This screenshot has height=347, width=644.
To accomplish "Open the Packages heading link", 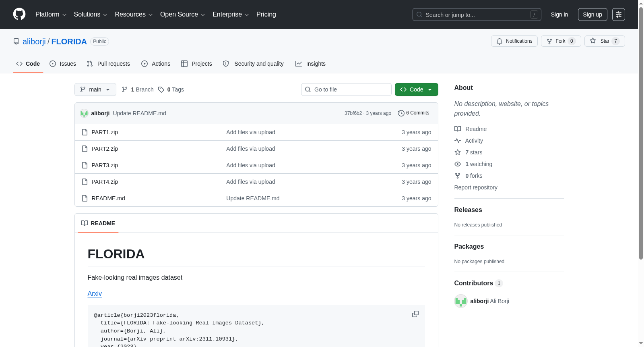I will [x=469, y=247].
